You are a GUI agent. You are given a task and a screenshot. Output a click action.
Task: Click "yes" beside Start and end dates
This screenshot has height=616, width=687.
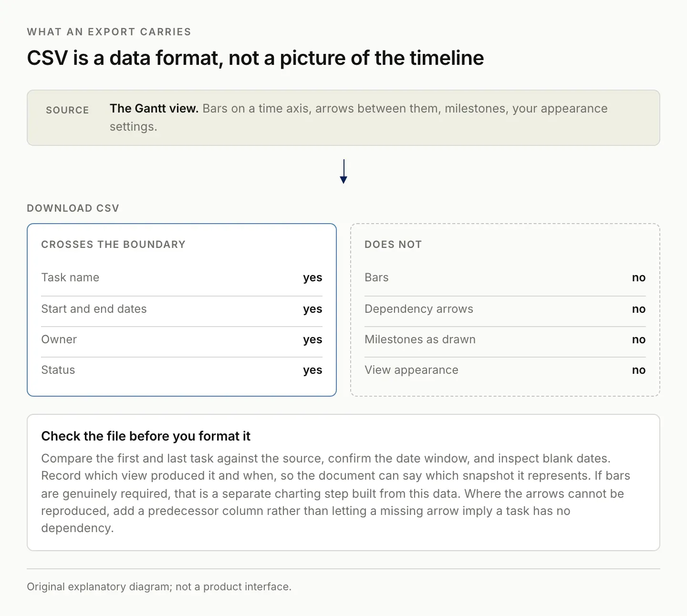tap(312, 309)
